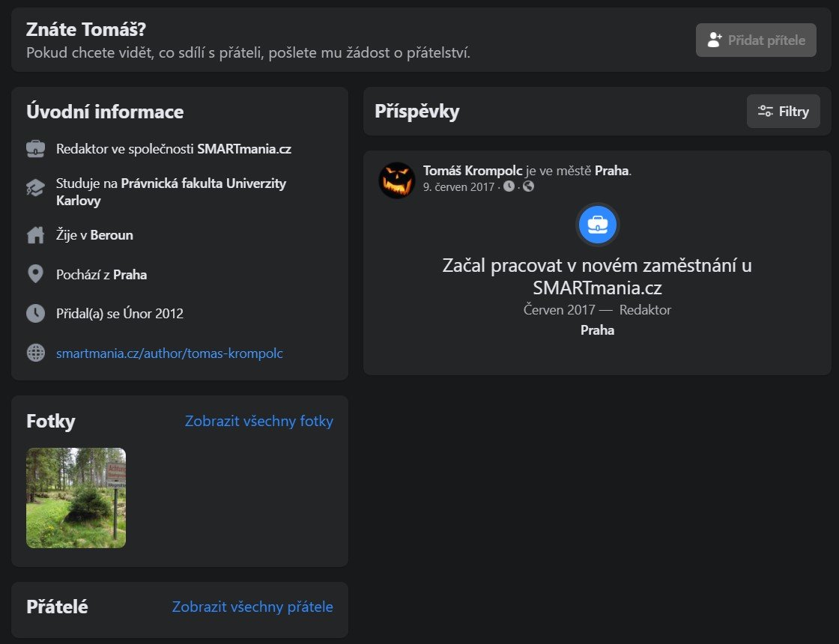The height and width of the screenshot is (644, 839).
Task: Open Zobrazit všechny přátele link
Action: (252, 607)
